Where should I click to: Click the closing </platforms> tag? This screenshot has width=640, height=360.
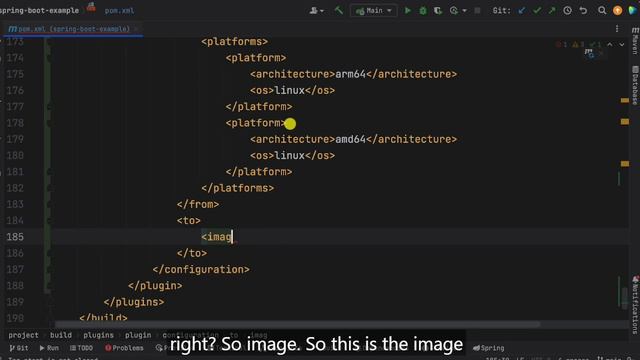coord(238,188)
